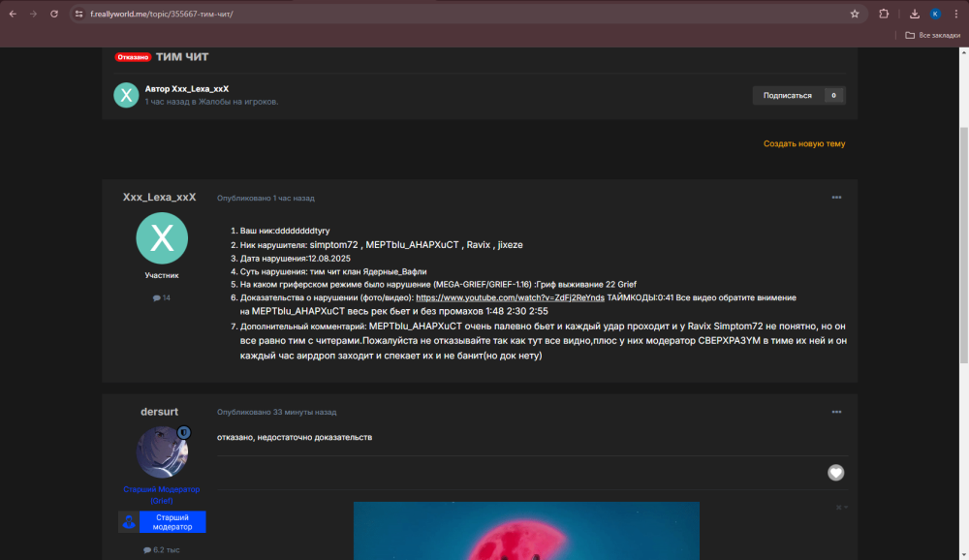Open 'Жалобы на игроков' forum section link
This screenshot has height=560, width=969.
click(237, 102)
